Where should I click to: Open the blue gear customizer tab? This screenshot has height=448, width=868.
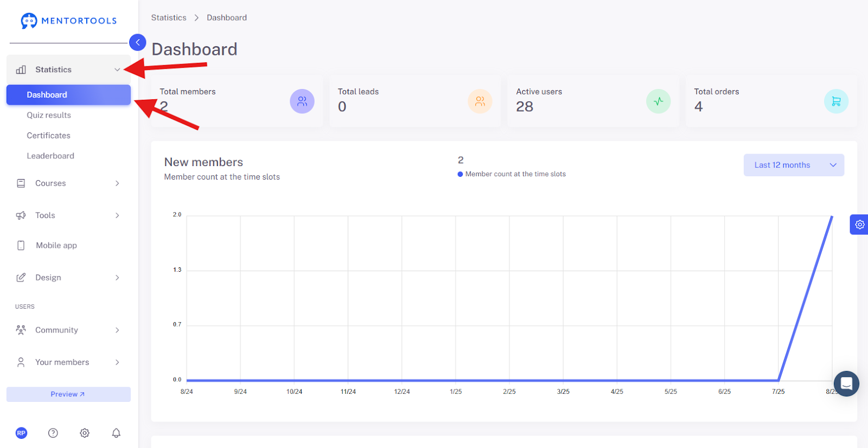tap(859, 225)
